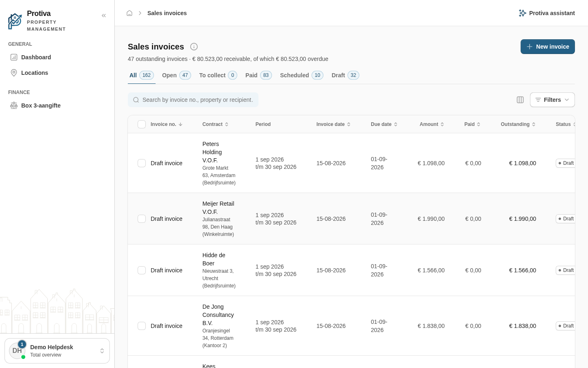
Task: Open the Protiva assistant sparkle icon
Action: [x=522, y=13]
